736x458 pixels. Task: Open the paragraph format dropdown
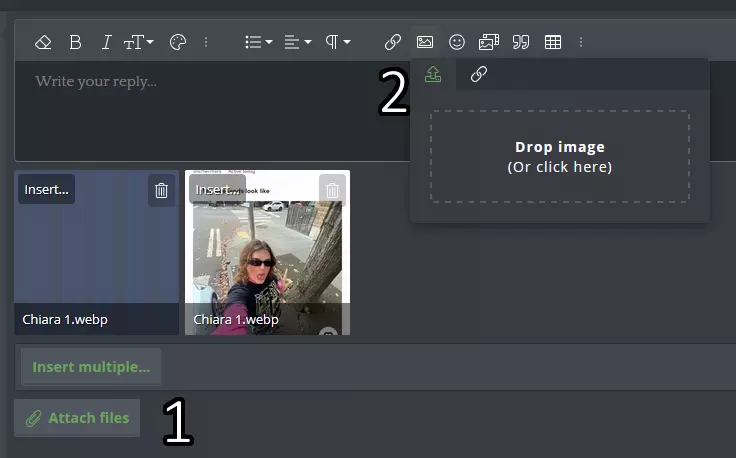[337, 42]
